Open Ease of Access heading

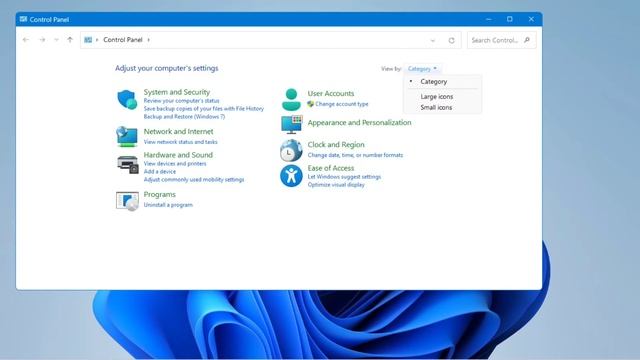331,168
